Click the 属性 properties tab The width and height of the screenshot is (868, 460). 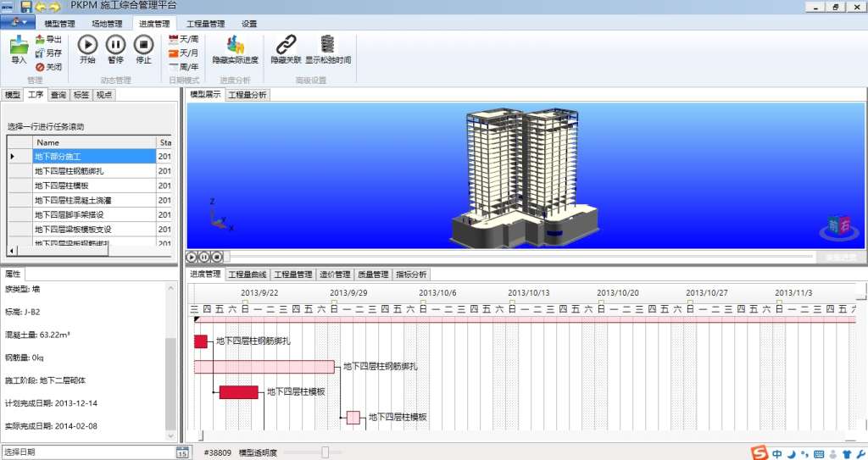pos(13,274)
